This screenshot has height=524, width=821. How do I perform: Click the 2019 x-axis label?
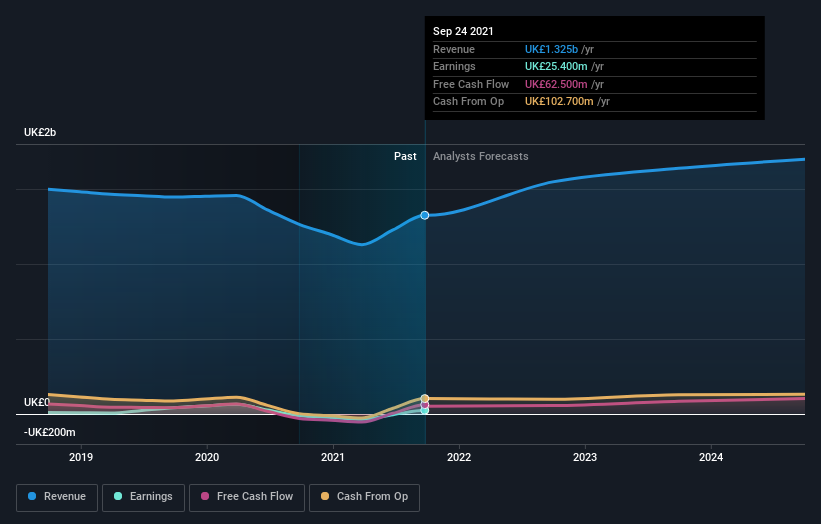(81, 457)
